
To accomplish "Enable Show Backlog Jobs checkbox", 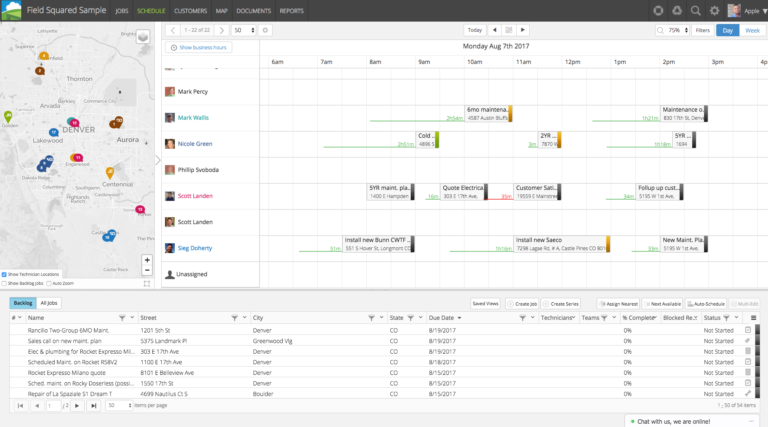I will (4, 284).
